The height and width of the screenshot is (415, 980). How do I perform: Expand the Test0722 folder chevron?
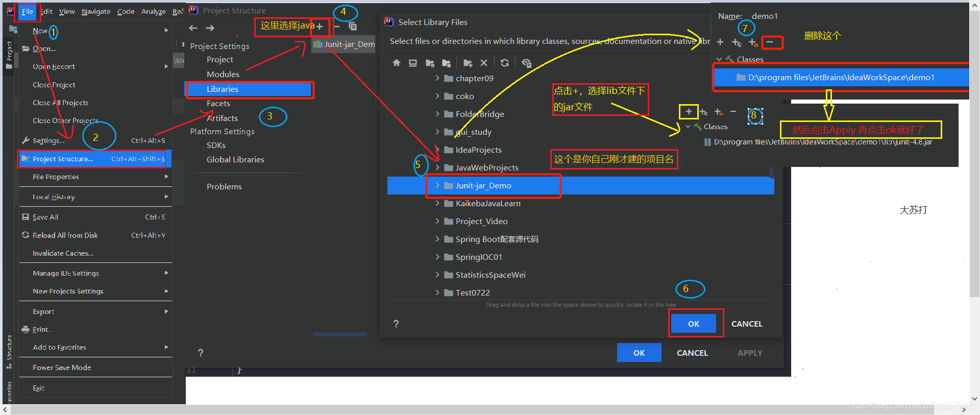pyautogui.click(x=437, y=292)
